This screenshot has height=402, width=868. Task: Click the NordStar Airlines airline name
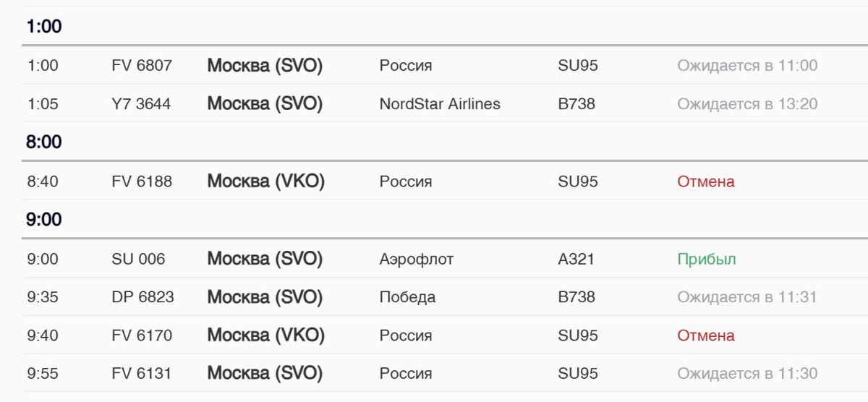[x=440, y=104]
